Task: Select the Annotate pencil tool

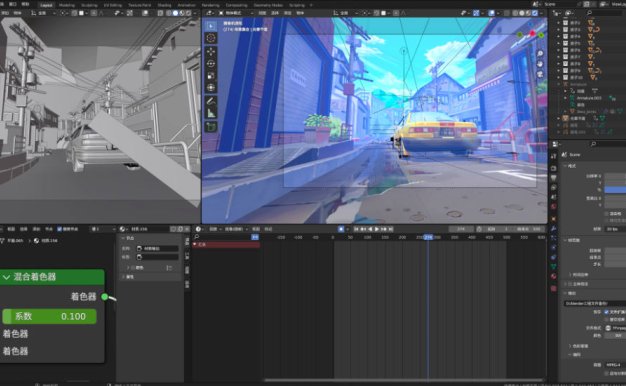Action: [x=211, y=101]
